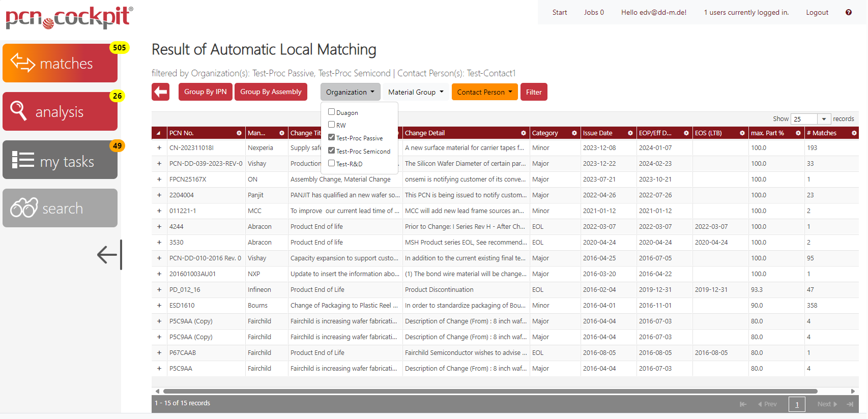Open the Show records count dropdown

pyautogui.click(x=824, y=119)
